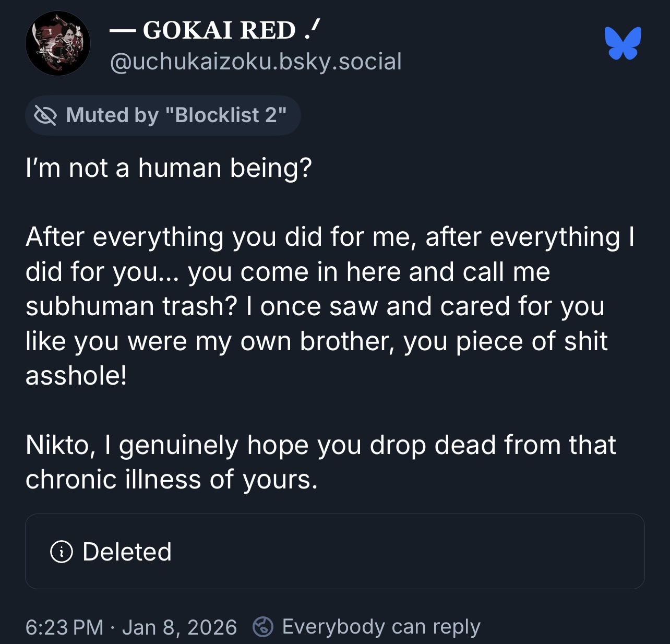
Task: Click the name "Nikto" in the post
Action: pyautogui.click(x=58, y=445)
